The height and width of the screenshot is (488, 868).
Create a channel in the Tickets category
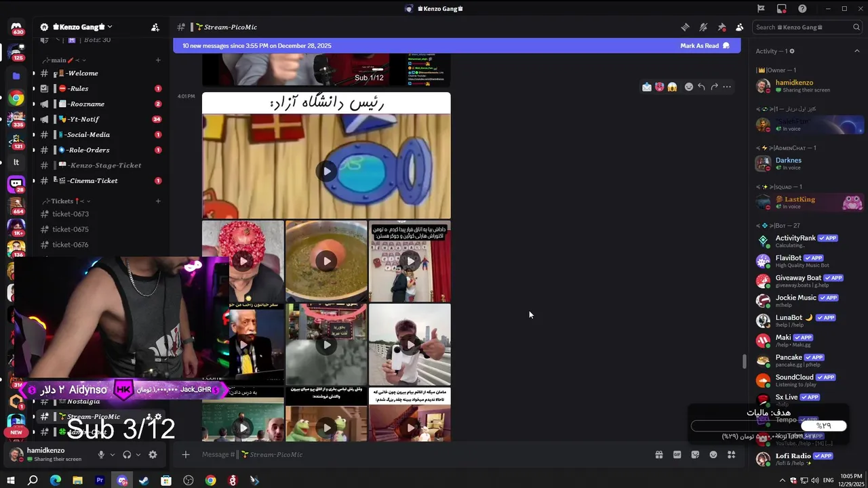[158, 201]
